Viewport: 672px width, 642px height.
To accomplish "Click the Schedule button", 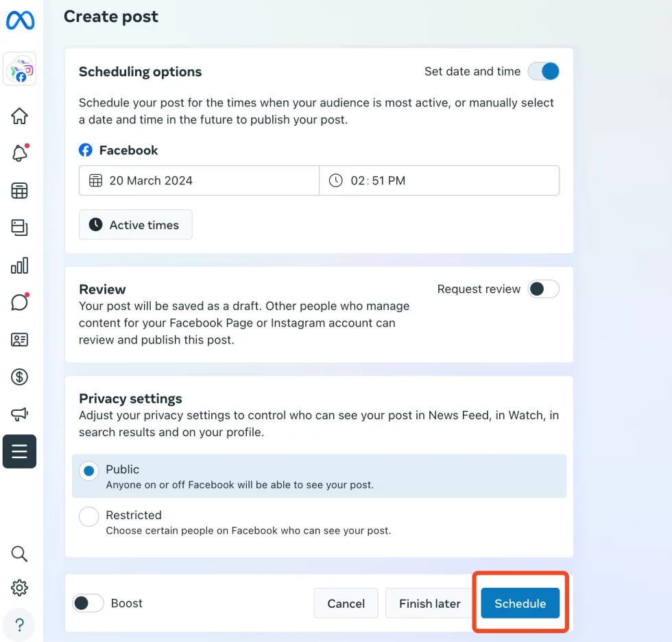I will [520, 603].
